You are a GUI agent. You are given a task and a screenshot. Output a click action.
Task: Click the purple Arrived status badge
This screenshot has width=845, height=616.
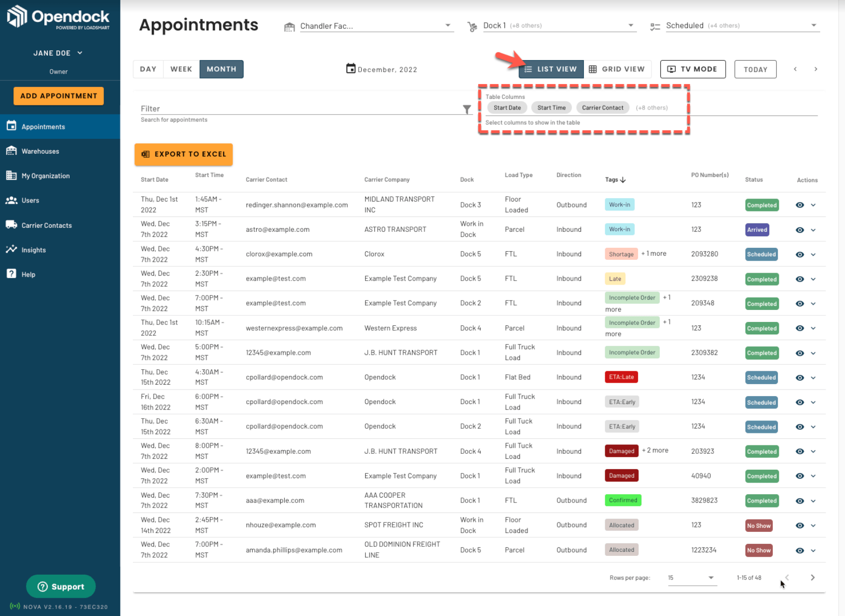point(757,230)
